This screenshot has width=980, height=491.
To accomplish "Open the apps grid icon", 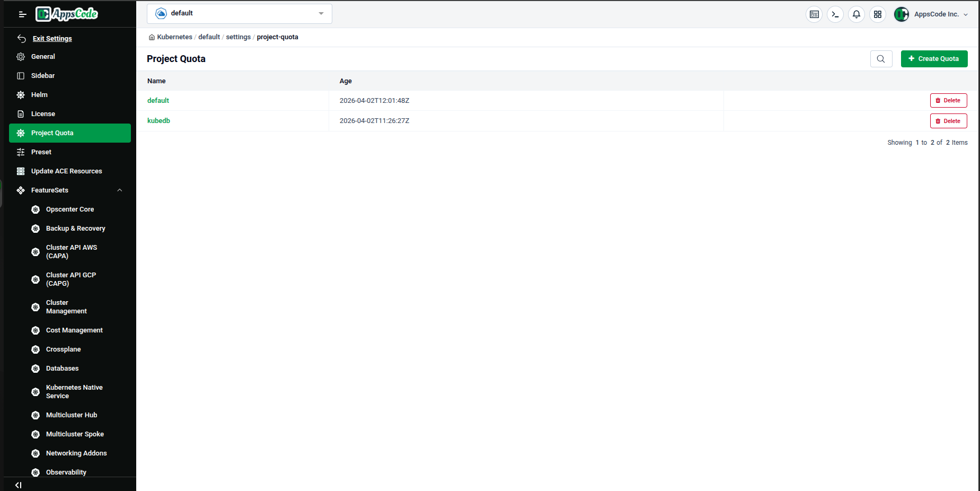I will [878, 14].
